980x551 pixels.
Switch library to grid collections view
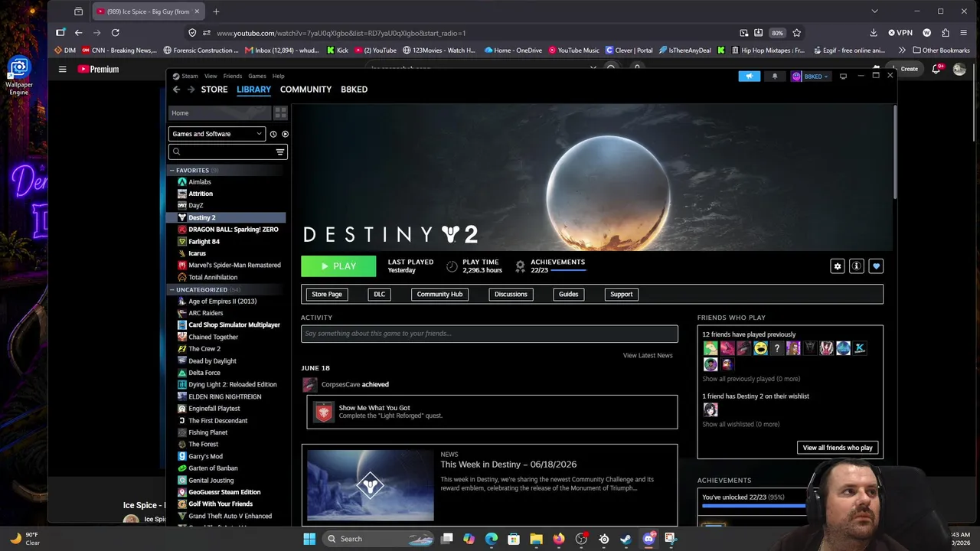pos(280,113)
